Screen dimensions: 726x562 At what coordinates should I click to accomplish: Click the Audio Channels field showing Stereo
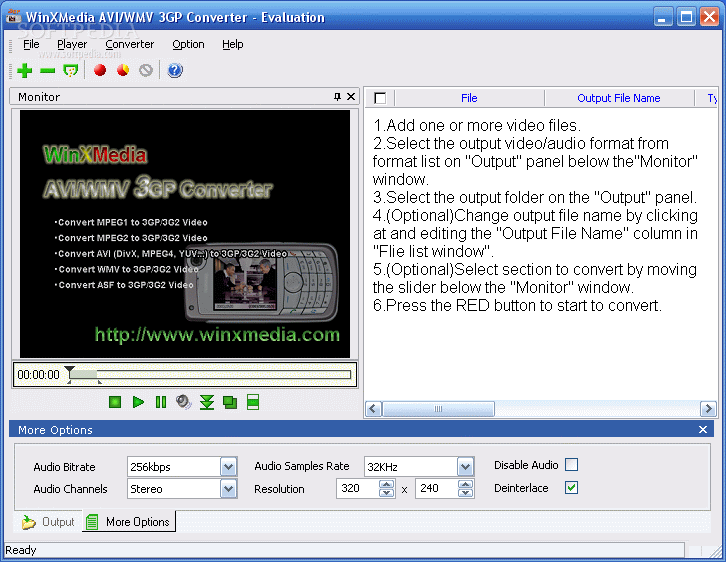[x=174, y=489]
